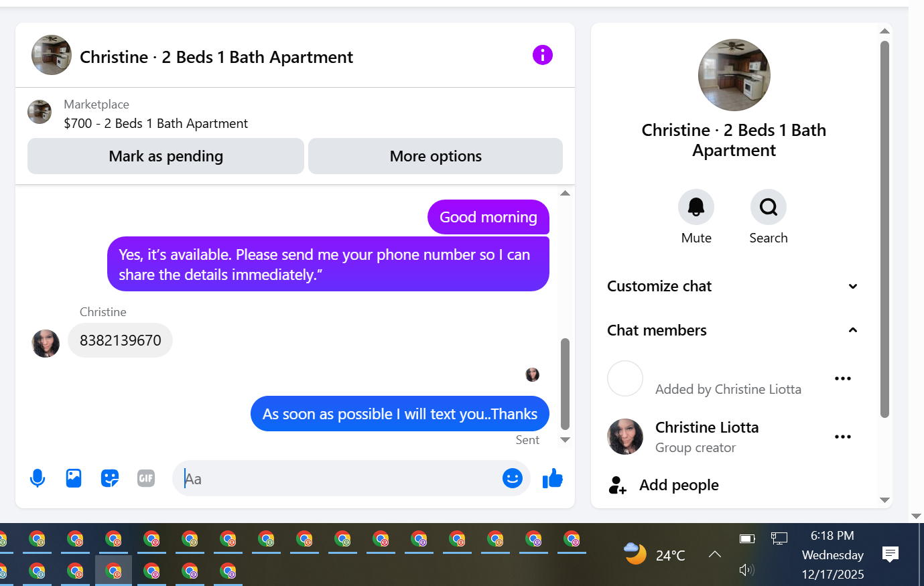Click the voice clip microphone icon
The image size is (924, 586).
click(38, 478)
